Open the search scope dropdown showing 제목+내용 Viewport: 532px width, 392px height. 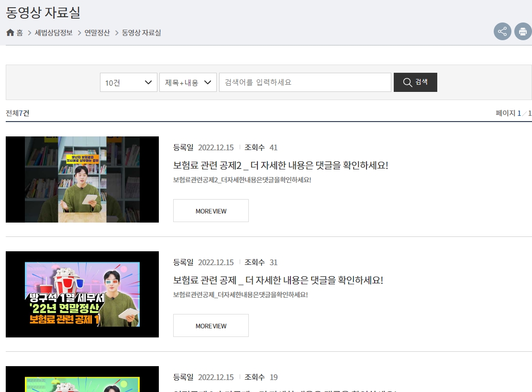188,82
